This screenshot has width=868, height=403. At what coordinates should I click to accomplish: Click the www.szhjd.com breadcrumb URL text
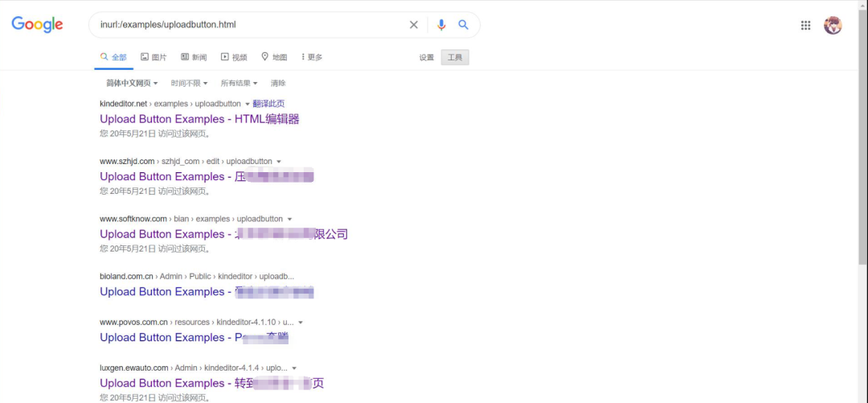click(x=186, y=162)
